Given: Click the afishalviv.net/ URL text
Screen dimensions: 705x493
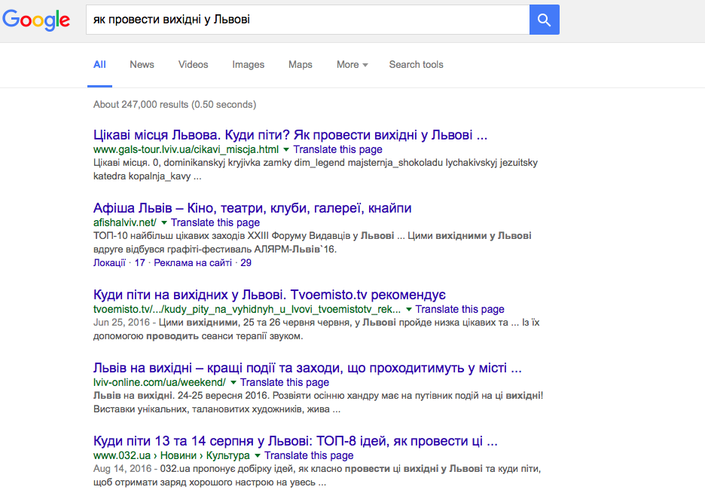Looking at the screenshot, I should (x=125, y=222).
